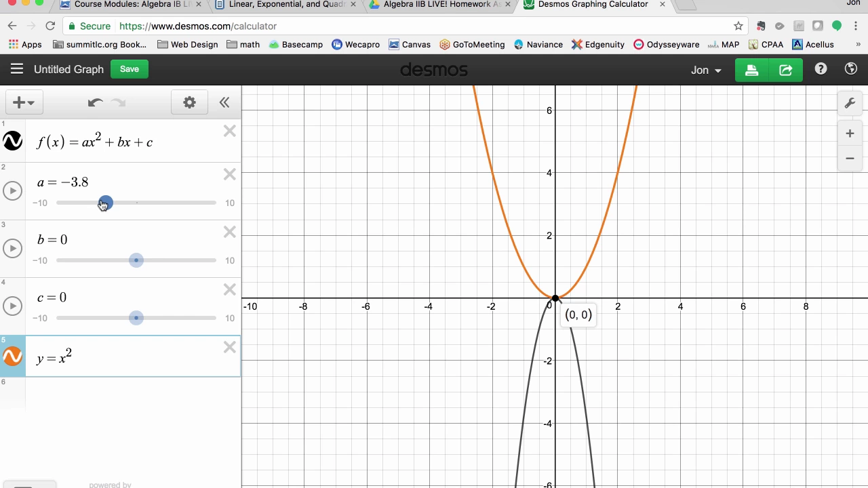Open Graph Settings wrench icon
Viewport: 868px width, 488px height.
point(850,104)
